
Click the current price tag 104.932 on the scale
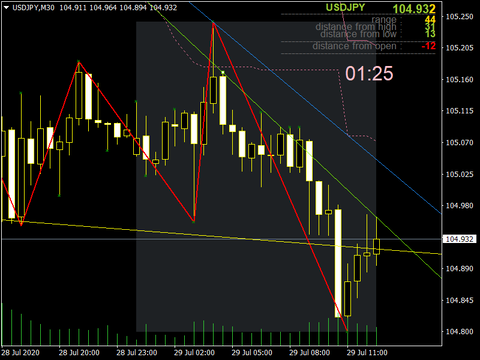tap(459, 239)
